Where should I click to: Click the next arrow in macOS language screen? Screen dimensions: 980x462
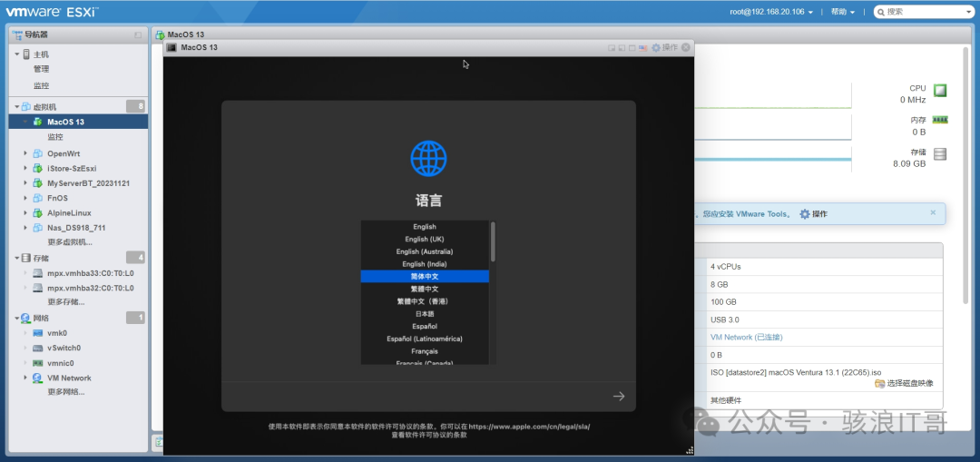[x=619, y=397]
